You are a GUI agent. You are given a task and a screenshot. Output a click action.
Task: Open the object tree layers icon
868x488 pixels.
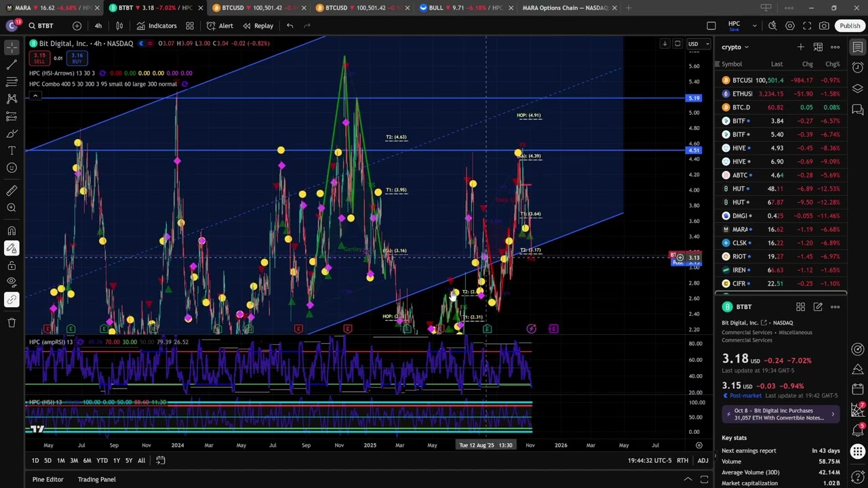858,89
